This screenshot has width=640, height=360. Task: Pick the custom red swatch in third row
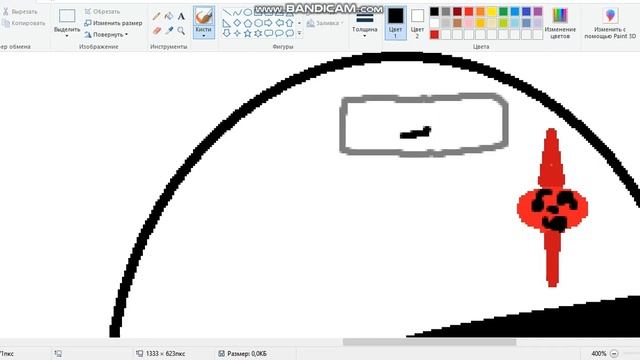(x=434, y=35)
